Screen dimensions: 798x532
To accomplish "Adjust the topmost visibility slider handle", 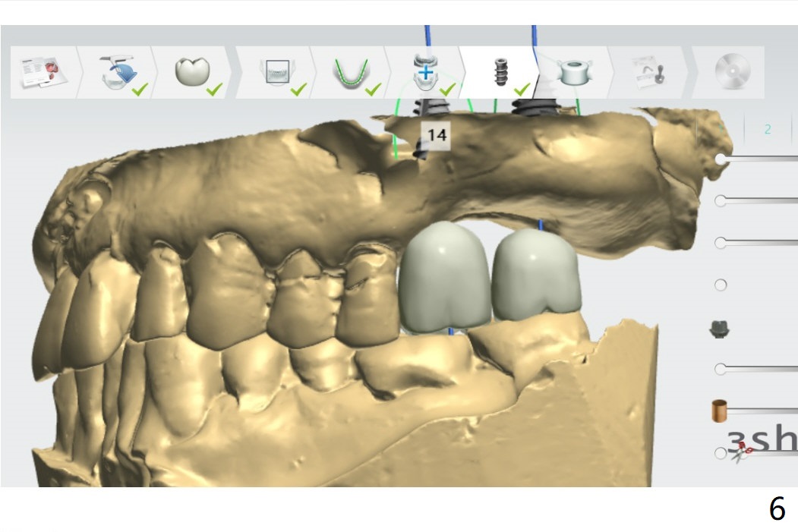I will pos(721,159).
